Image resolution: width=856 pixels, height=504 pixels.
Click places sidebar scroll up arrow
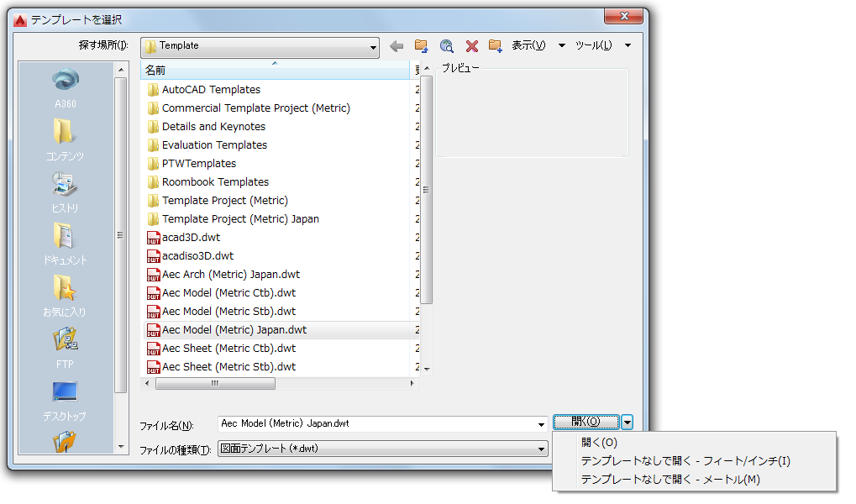(x=121, y=70)
